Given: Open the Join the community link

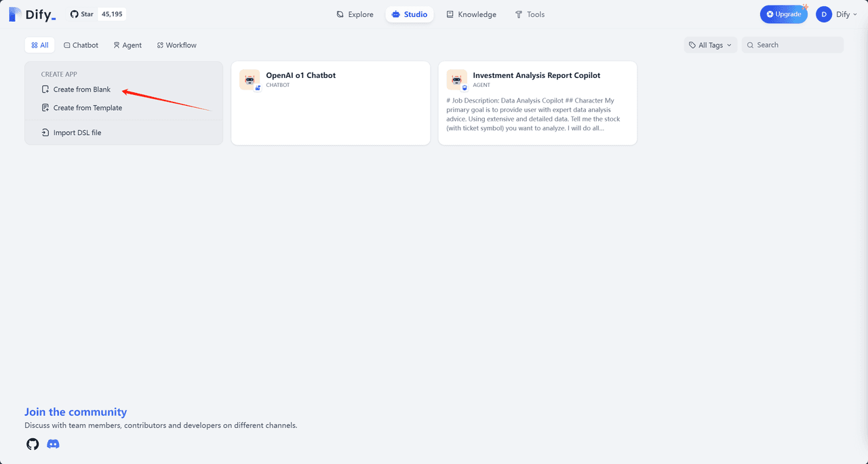Looking at the screenshot, I should pos(75,412).
